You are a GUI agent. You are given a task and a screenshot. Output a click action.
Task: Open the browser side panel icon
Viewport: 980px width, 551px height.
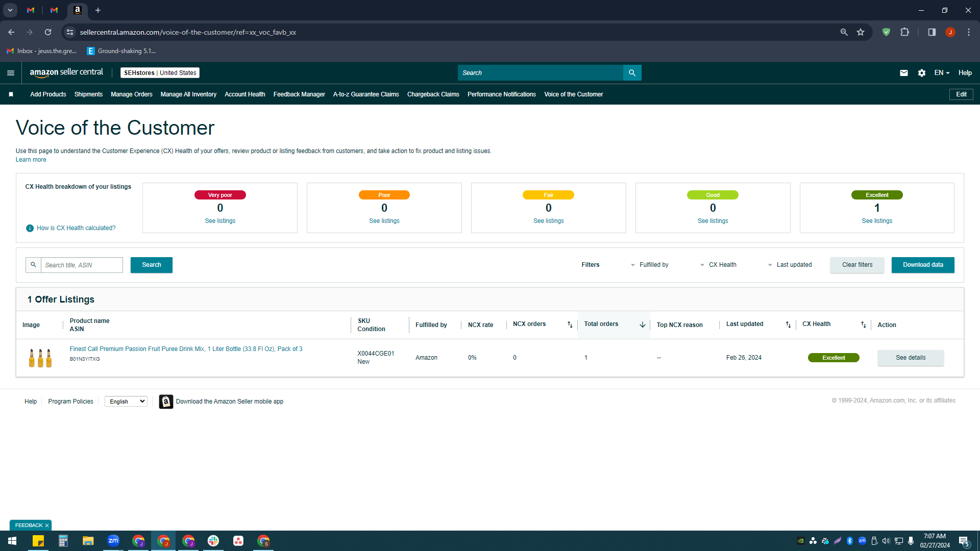(x=932, y=32)
